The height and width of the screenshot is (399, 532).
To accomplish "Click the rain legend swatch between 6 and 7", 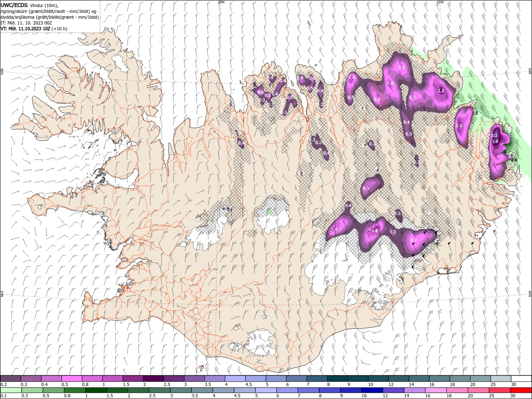I will tap(287, 390).
